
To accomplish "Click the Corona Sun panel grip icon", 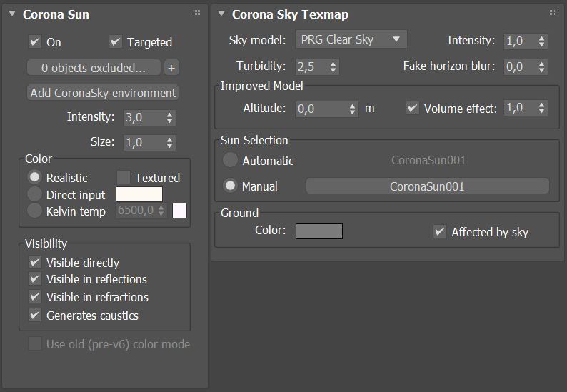I will pos(196,14).
